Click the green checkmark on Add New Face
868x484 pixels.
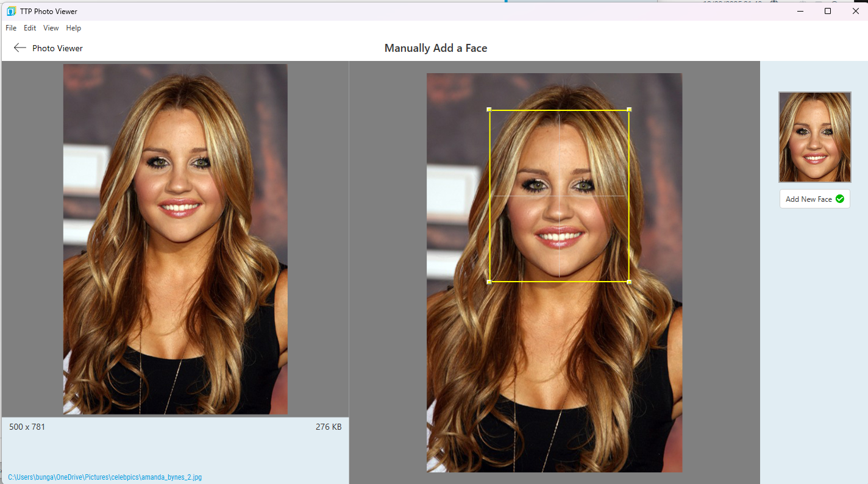coord(840,199)
